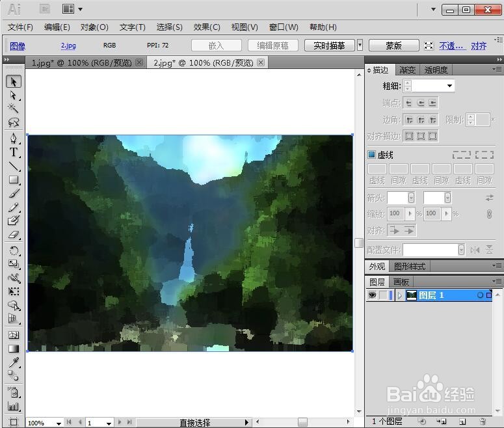Open the 2.jpg linked file link
Image resolution: width=504 pixels, height=428 pixels.
(x=68, y=46)
